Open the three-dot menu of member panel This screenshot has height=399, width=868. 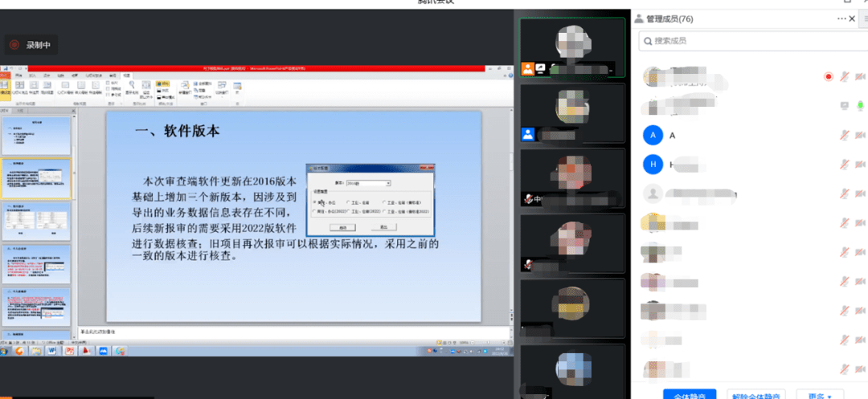(841, 18)
